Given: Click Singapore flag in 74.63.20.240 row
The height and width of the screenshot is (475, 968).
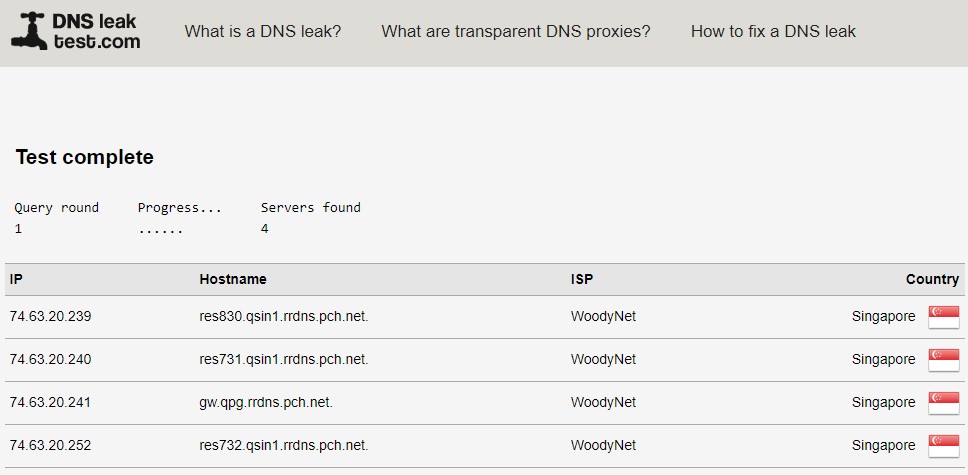Looking at the screenshot, I should coord(943,360).
